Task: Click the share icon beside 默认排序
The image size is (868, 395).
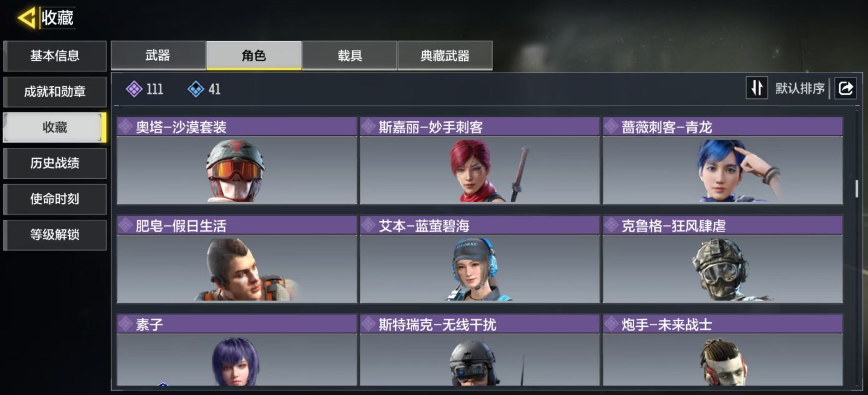Action: coord(845,88)
